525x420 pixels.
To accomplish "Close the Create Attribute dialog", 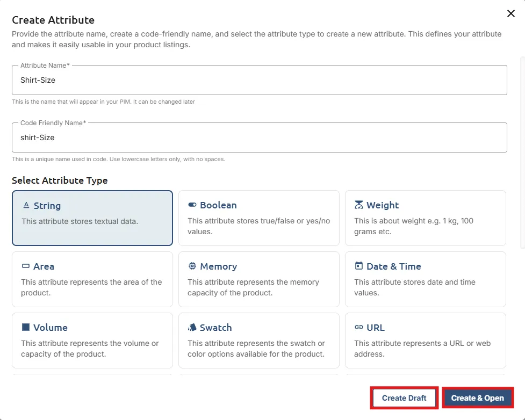I will [511, 13].
